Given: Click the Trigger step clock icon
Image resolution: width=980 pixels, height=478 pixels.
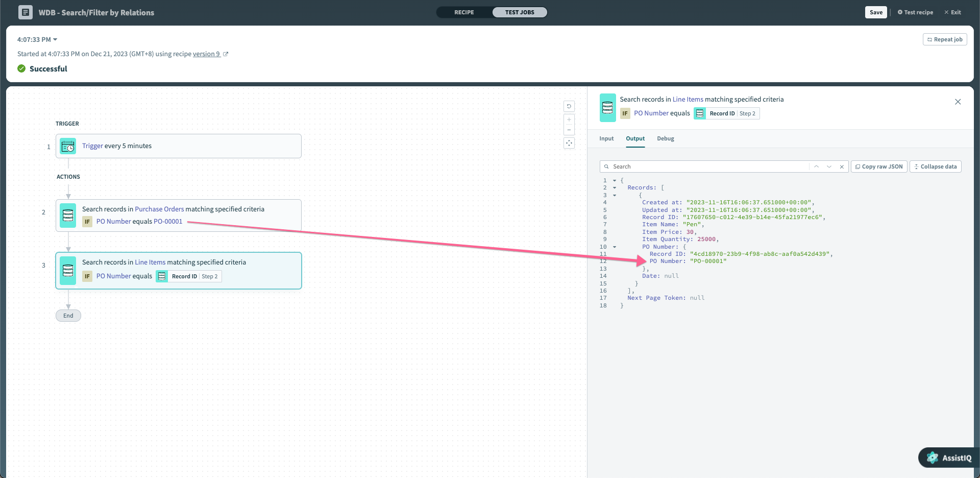Looking at the screenshot, I should (x=68, y=146).
